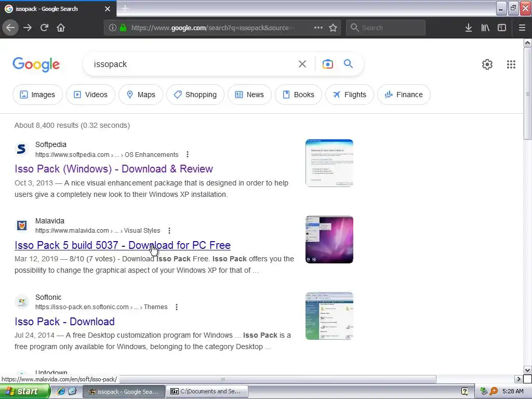Click the help tray icon in taskbar
Viewport: 532px width, 399px height.
[x=464, y=392]
